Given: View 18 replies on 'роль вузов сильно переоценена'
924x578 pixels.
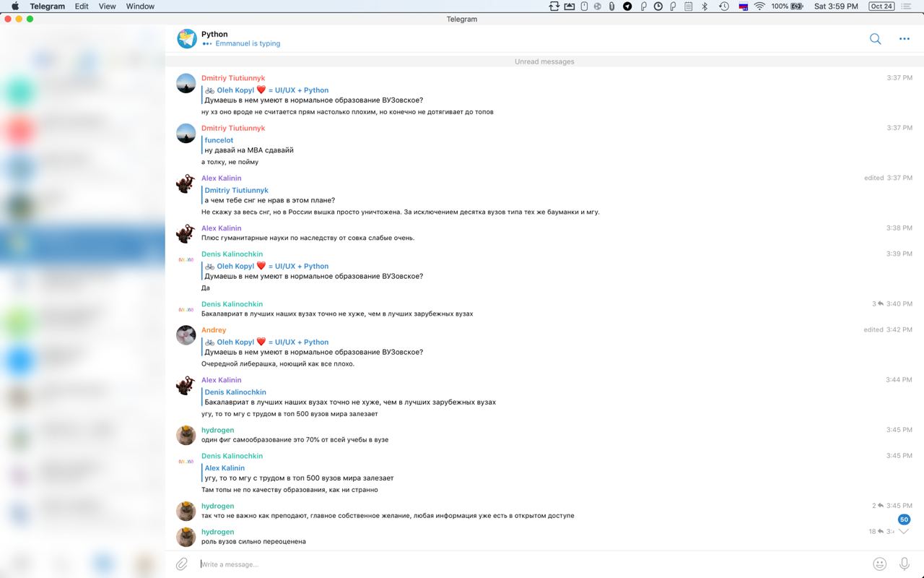Looking at the screenshot, I should click(x=876, y=532).
